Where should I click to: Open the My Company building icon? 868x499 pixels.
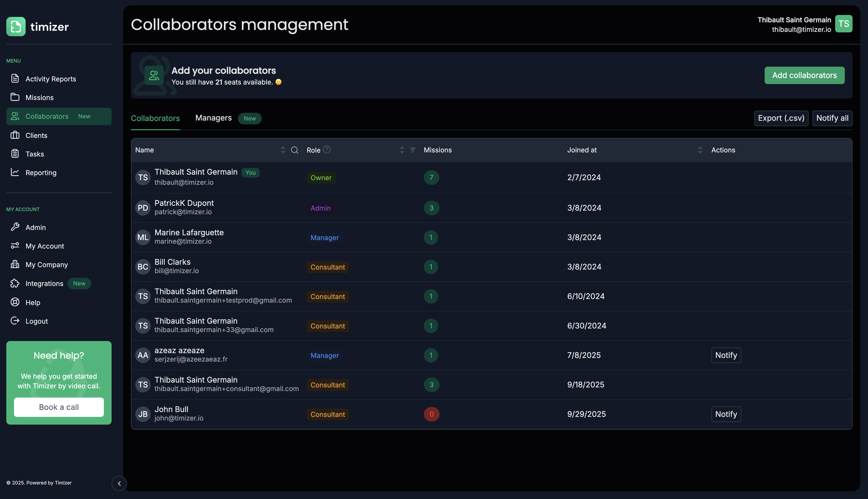pos(15,264)
